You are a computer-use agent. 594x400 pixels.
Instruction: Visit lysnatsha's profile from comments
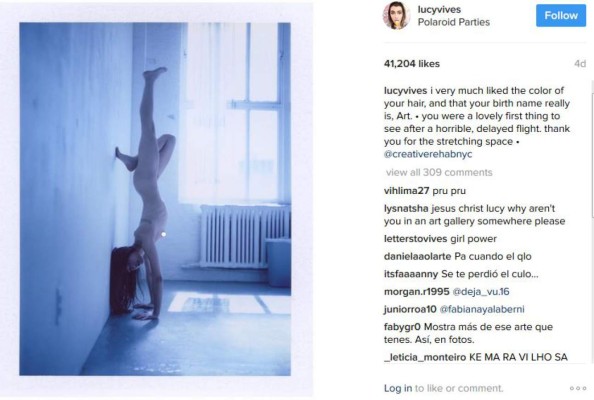pos(406,208)
